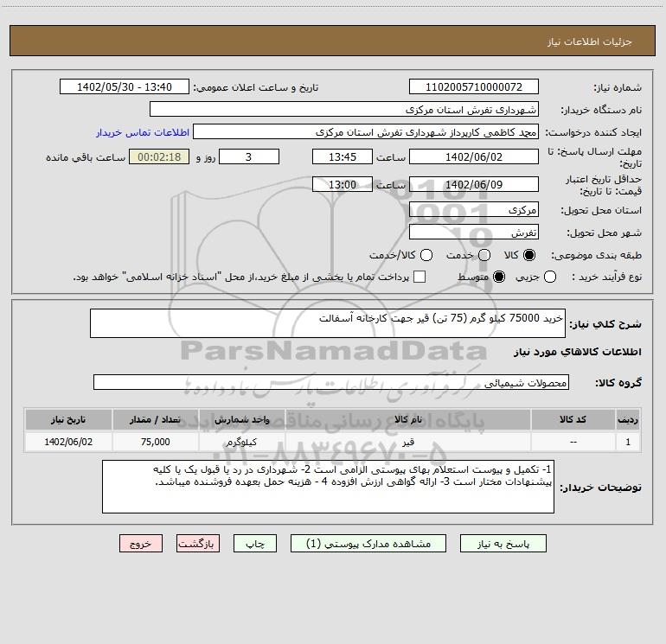Toggle the اسناد خزانه اسلامی payment checkbox
The image size is (666, 644).
(x=419, y=277)
